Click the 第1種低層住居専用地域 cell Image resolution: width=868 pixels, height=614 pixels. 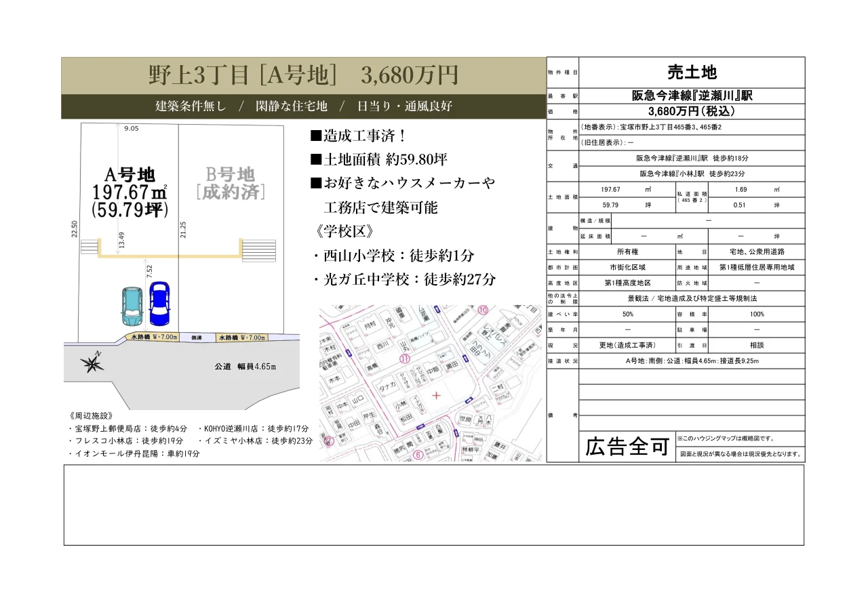(757, 268)
